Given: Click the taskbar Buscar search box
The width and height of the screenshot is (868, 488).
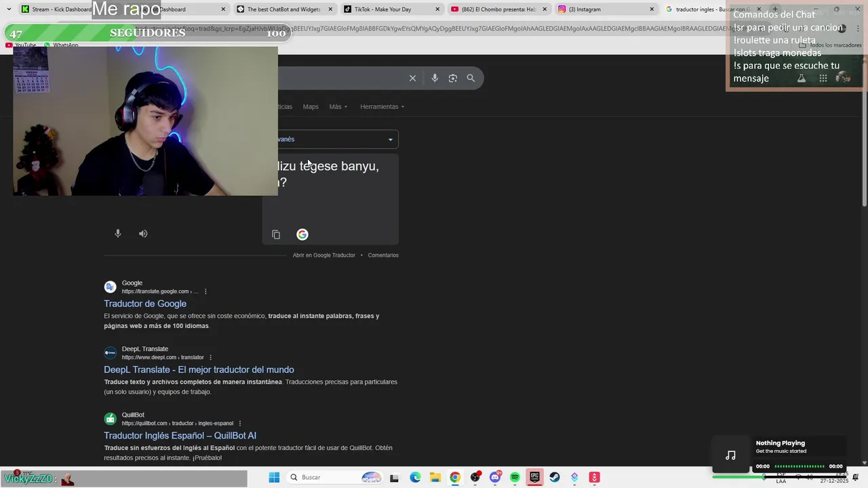Looking at the screenshot, I should pyautogui.click(x=336, y=477).
